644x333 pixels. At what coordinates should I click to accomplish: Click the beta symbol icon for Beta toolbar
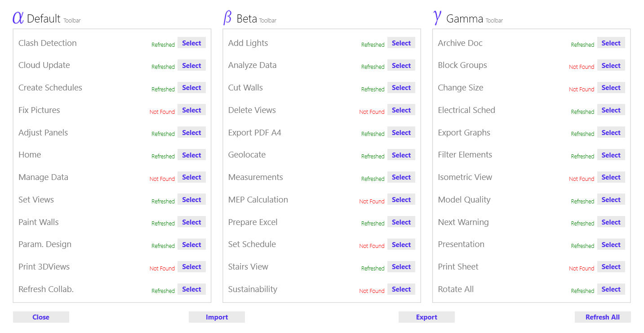[x=228, y=18]
